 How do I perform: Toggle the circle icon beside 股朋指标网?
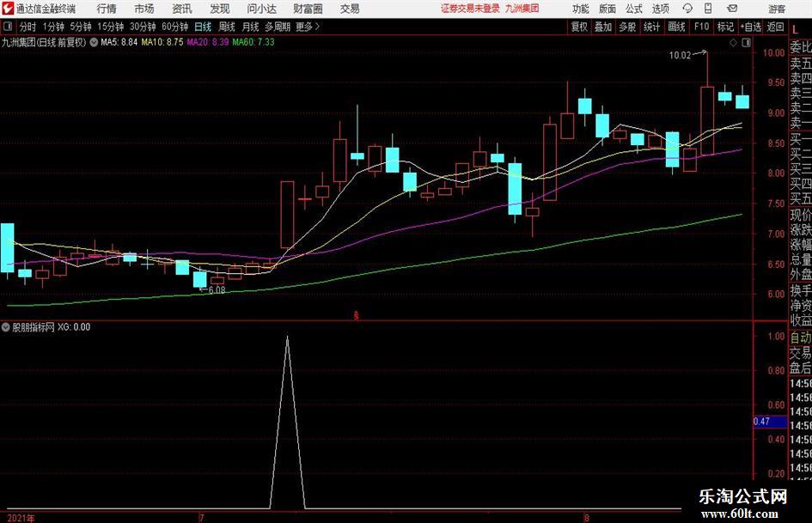pos(6,327)
